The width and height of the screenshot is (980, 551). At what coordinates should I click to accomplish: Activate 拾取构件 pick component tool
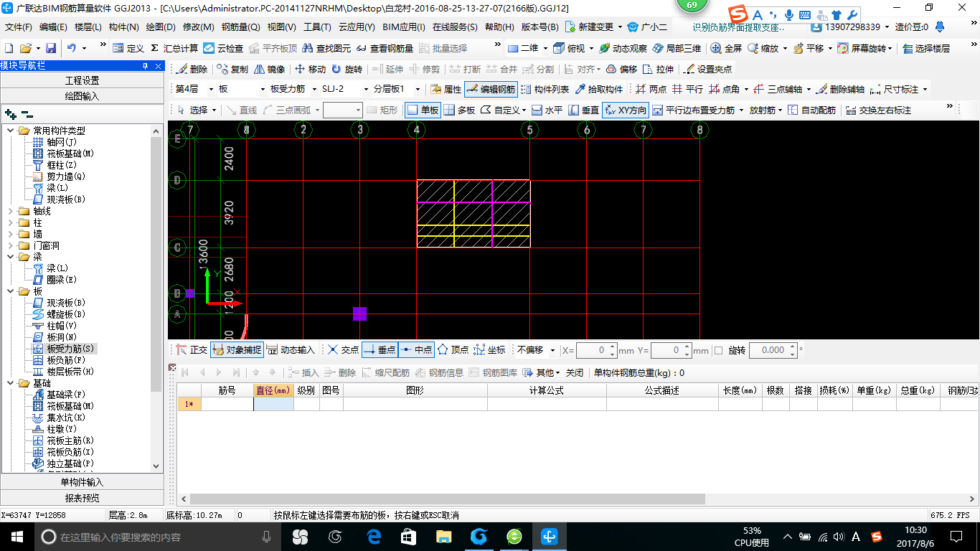click(598, 90)
